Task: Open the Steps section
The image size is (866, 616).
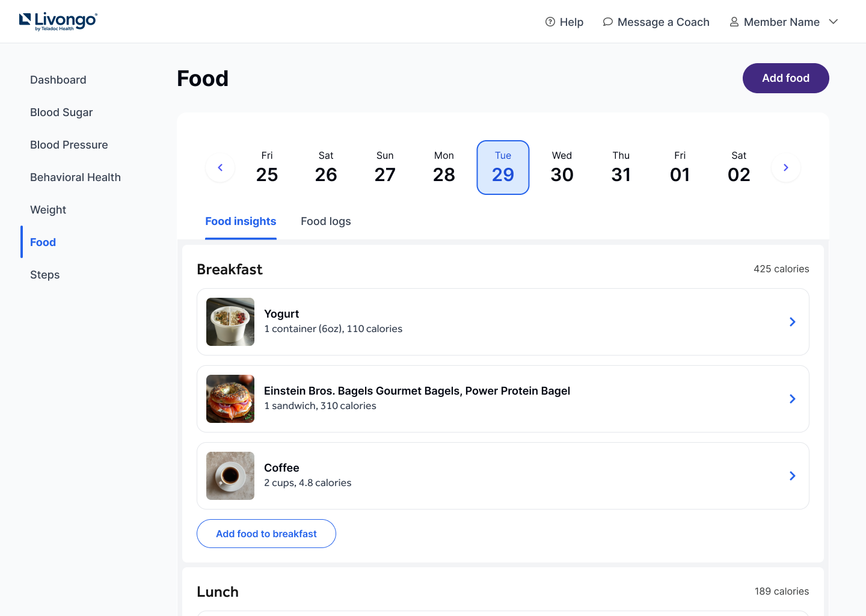Action: pyautogui.click(x=45, y=274)
